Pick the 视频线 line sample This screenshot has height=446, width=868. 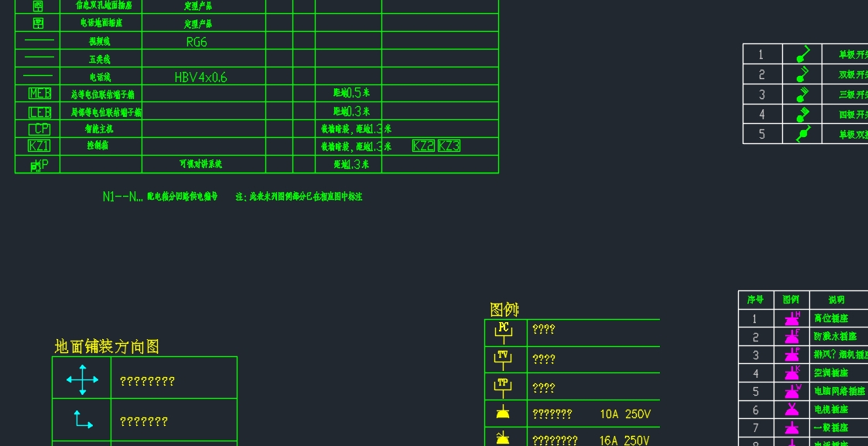tap(39, 40)
